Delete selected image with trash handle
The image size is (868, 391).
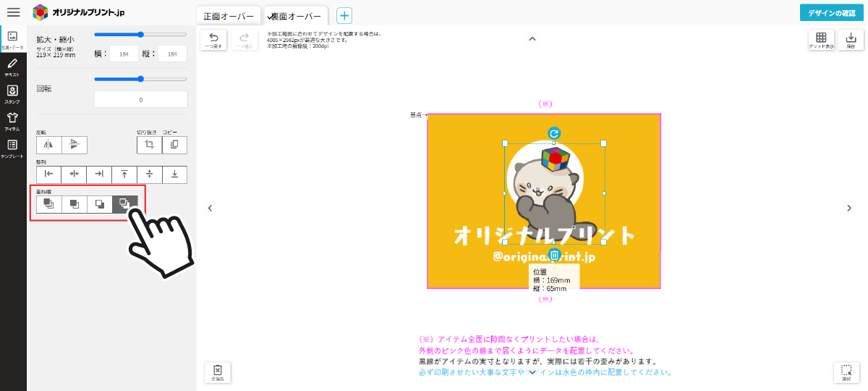point(554,254)
